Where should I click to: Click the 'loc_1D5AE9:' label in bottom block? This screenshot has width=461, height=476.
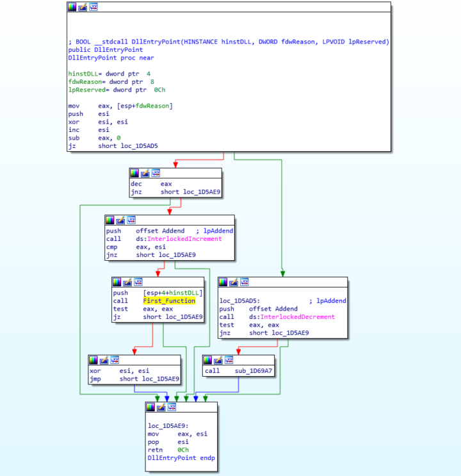(168, 426)
